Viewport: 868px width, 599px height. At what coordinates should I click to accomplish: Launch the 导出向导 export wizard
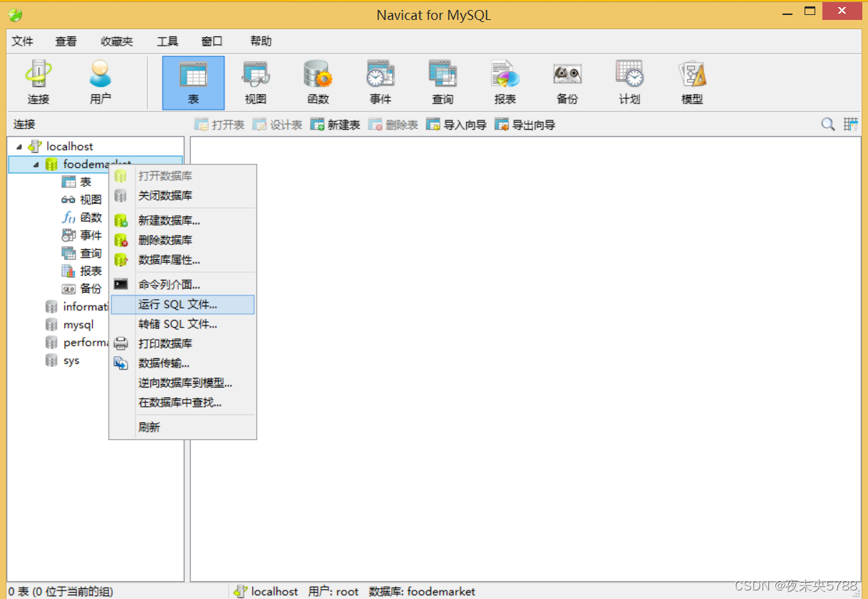point(525,125)
